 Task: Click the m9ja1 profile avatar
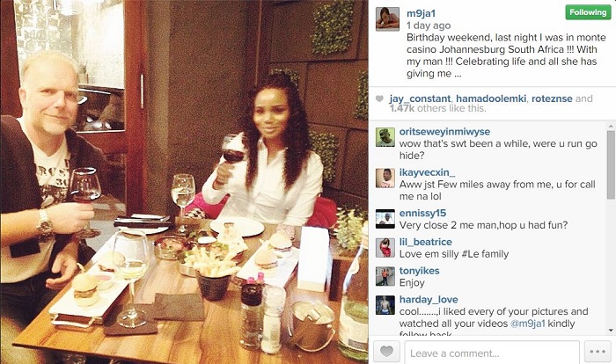[x=387, y=18]
